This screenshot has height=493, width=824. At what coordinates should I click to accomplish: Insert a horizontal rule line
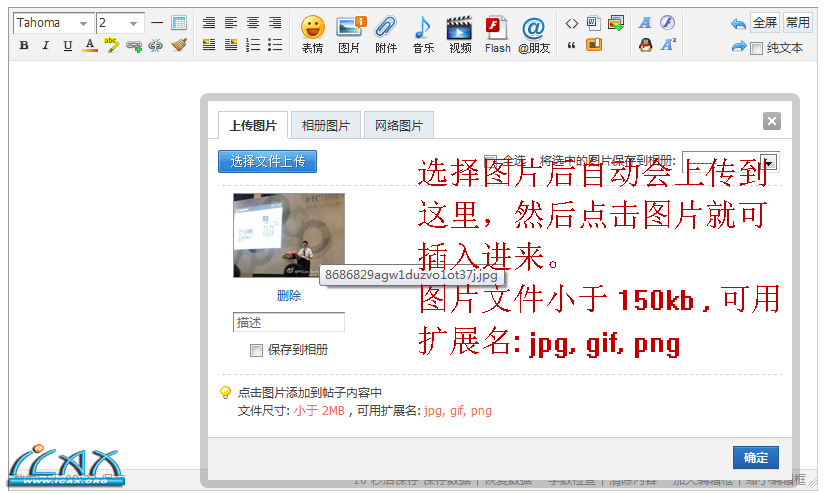click(157, 23)
